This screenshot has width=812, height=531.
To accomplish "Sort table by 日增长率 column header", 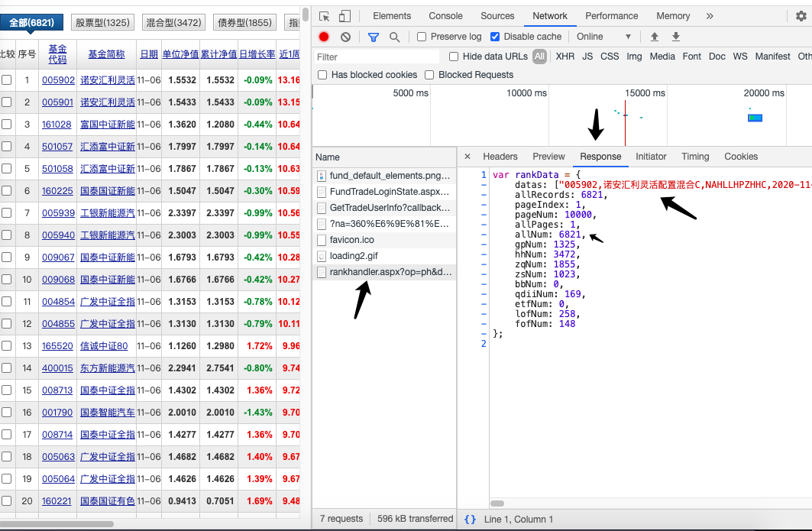I will pyautogui.click(x=257, y=54).
